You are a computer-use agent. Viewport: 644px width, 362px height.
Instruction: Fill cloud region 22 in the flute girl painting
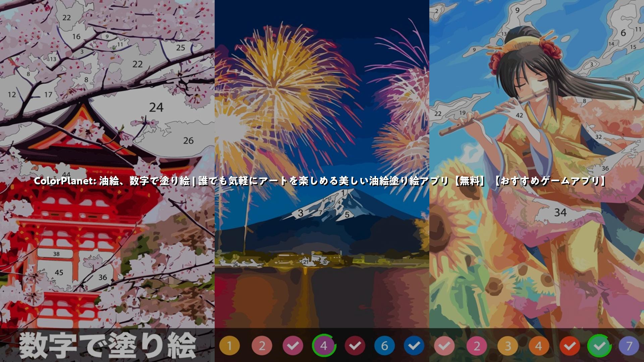click(438, 114)
